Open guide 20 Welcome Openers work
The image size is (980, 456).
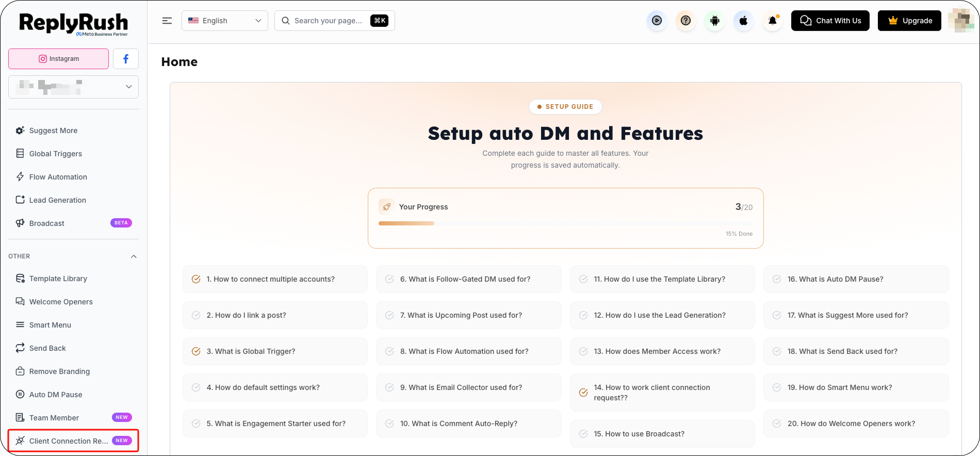pos(856,424)
